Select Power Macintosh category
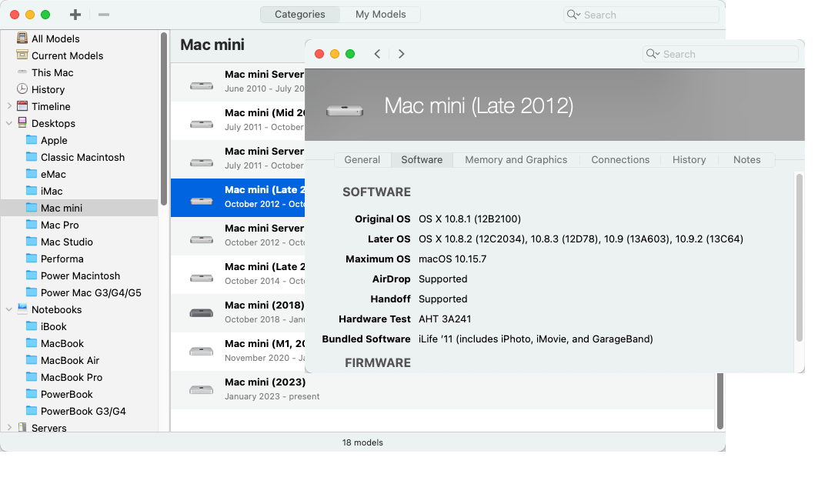Viewport: 828px width, 504px height. [x=79, y=275]
